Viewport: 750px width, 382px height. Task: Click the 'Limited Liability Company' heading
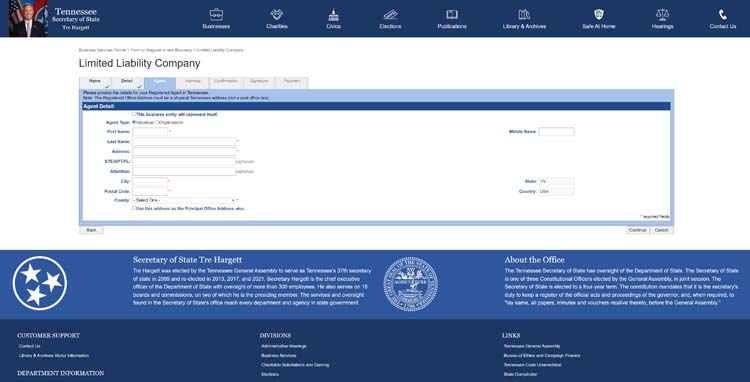[139, 64]
